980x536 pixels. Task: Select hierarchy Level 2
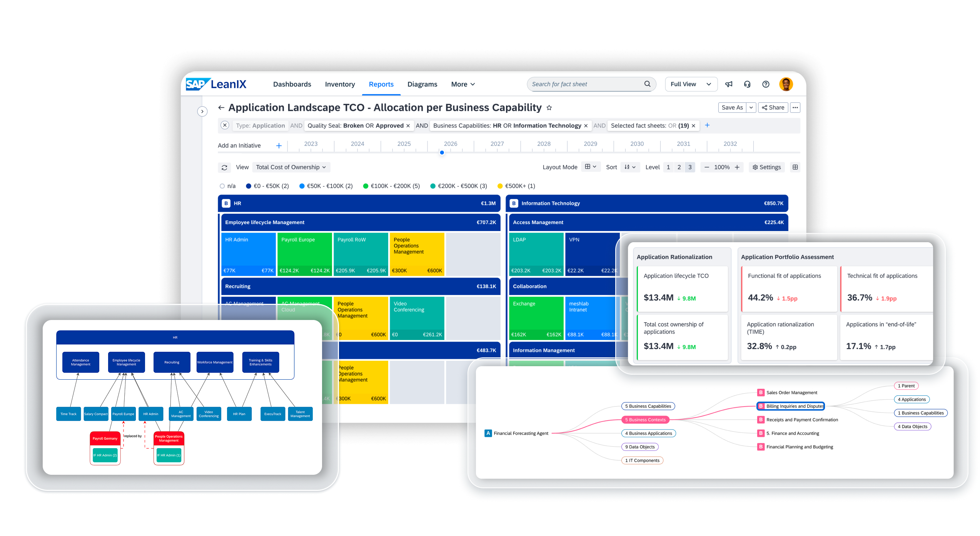point(679,167)
